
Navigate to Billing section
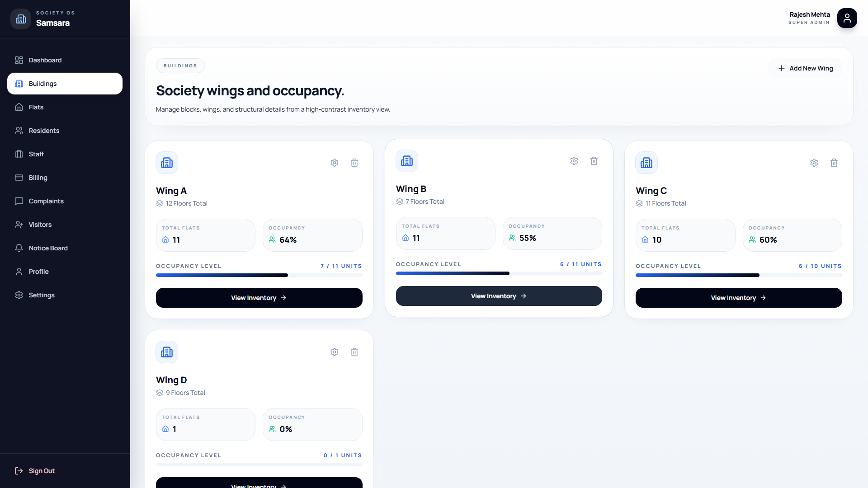pyautogui.click(x=38, y=178)
